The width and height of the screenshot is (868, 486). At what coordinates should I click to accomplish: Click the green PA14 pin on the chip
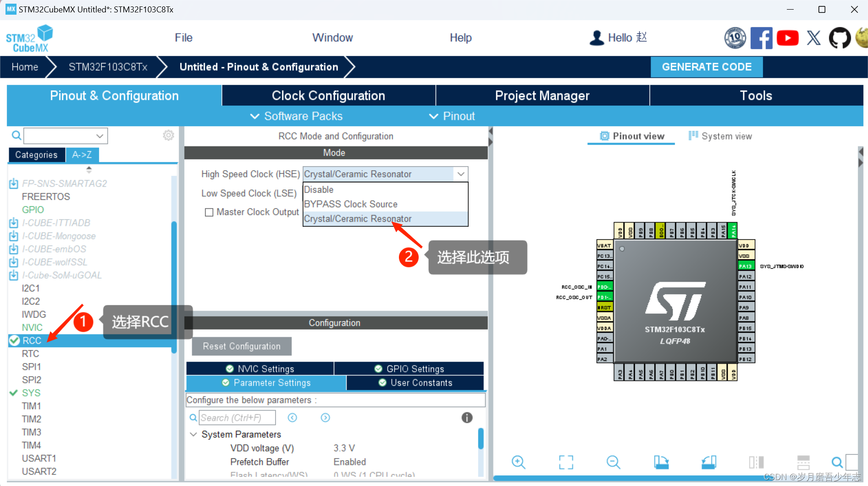(x=733, y=231)
